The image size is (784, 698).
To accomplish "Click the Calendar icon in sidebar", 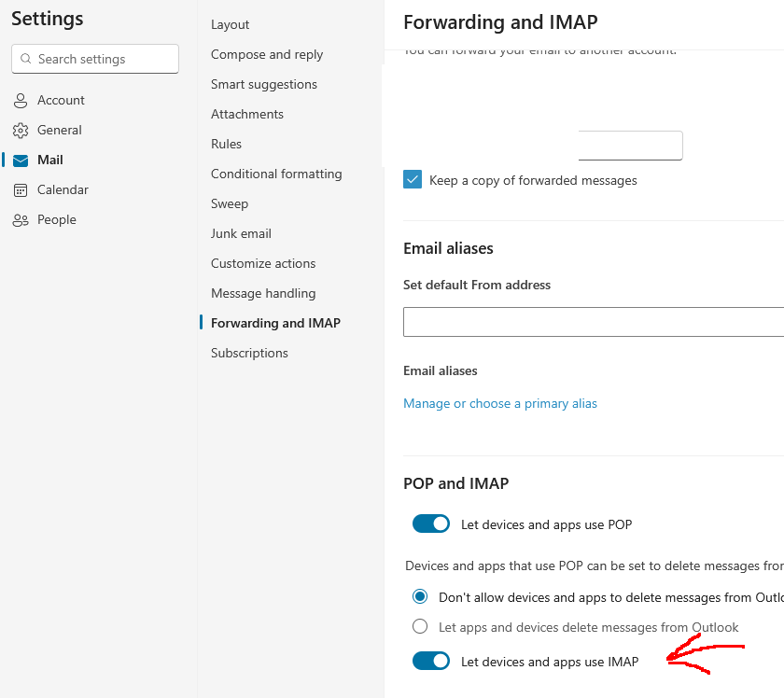I will click(21, 190).
